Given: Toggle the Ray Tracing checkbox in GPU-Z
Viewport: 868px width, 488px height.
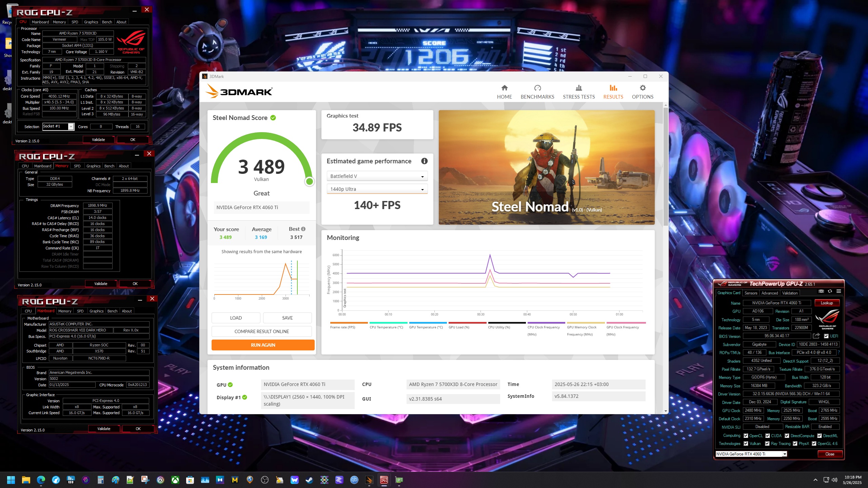Looking at the screenshot, I should coord(767,444).
